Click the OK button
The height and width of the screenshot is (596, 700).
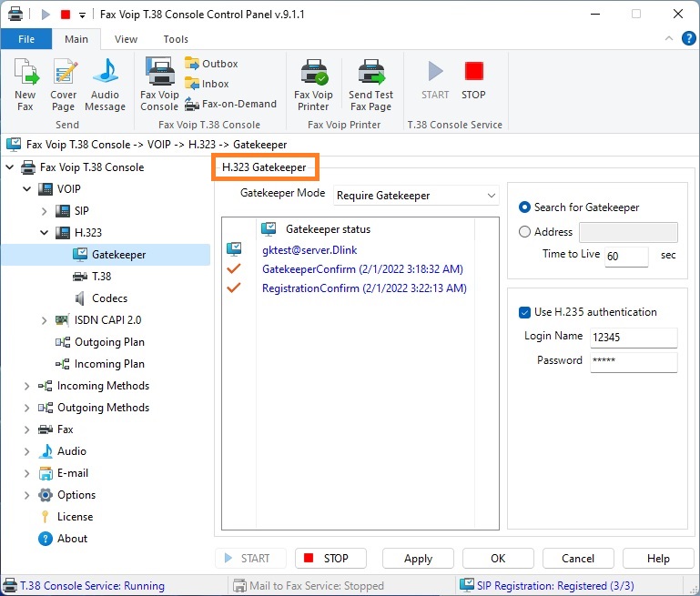[x=498, y=559]
